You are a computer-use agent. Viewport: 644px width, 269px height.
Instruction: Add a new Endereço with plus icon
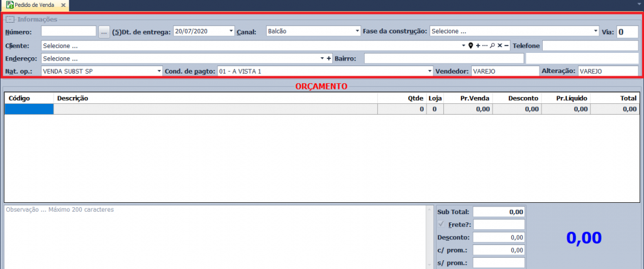tap(329, 59)
